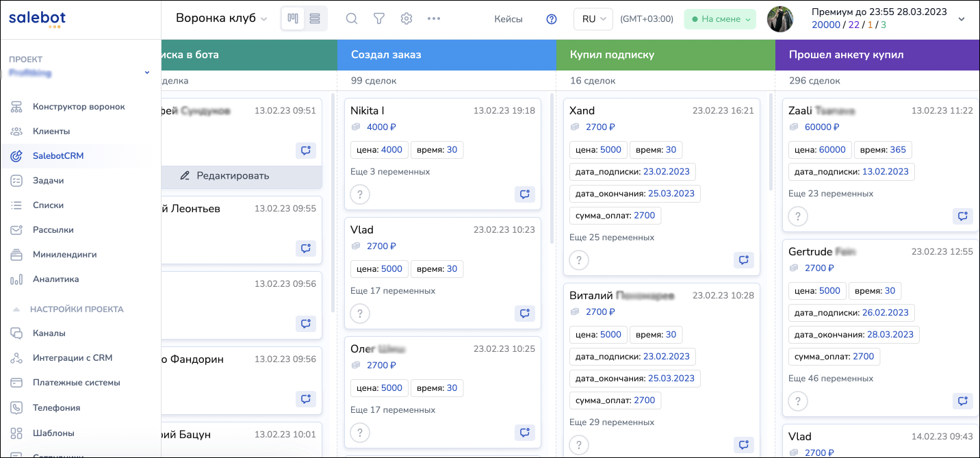Viewport: 980px width, 458px height.
Task: Click the "Создал заказ" blue column header
Action: pyautogui.click(x=447, y=55)
